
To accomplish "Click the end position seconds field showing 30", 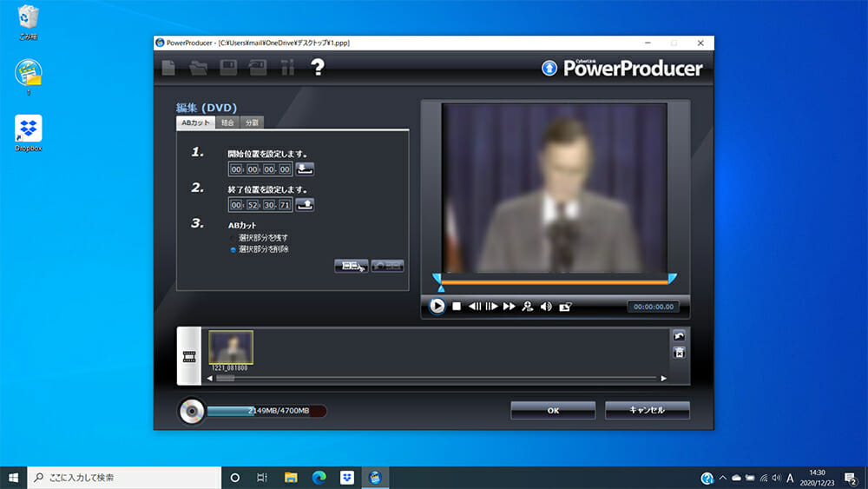I will coord(268,205).
